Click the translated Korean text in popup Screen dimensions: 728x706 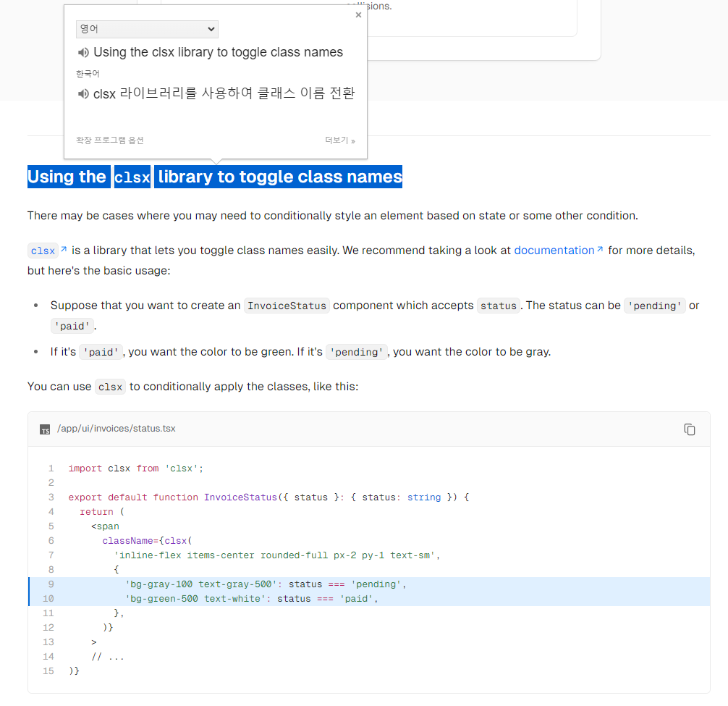[x=224, y=93]
